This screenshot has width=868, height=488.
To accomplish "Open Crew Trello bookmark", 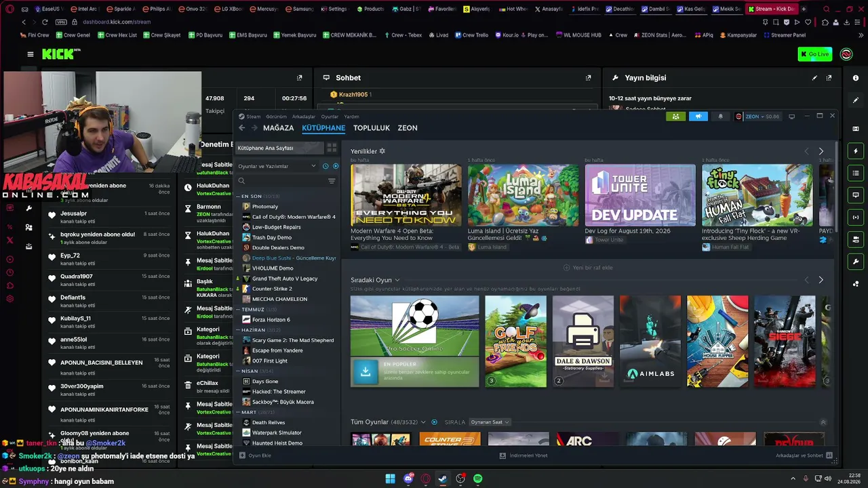I will [471, 35].
